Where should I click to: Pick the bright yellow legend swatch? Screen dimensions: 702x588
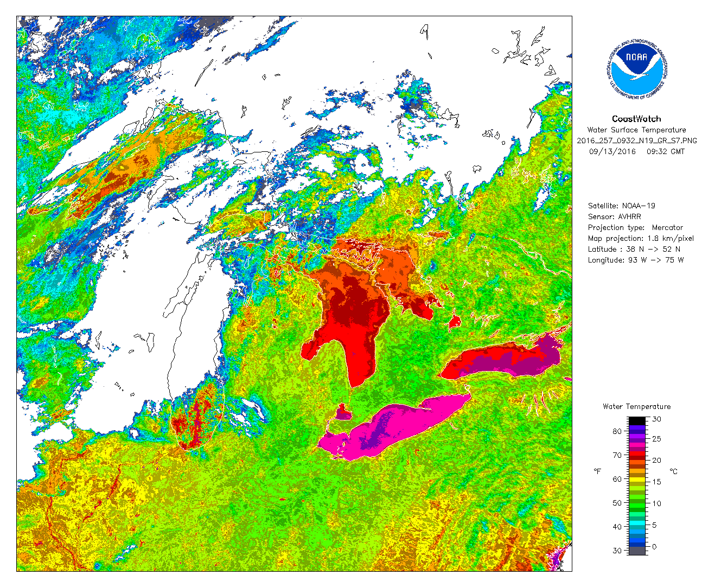pyautogui.click(x=637, y=480)
